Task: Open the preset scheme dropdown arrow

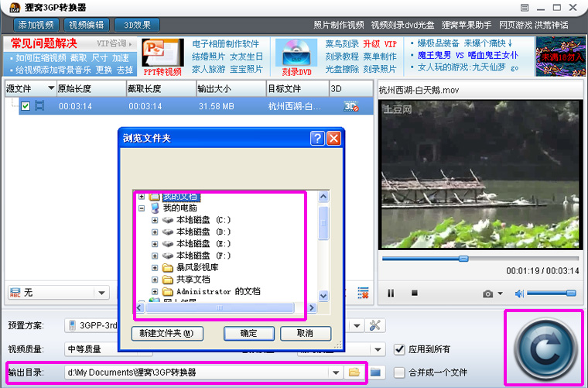Action: pyautogui.click(x=357, y=326)
